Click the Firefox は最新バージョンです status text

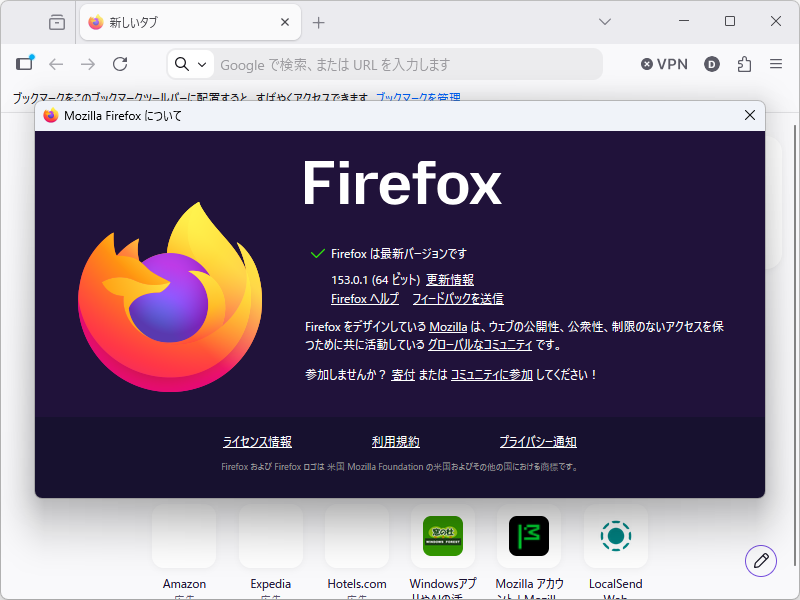click(x=398, y=254)
